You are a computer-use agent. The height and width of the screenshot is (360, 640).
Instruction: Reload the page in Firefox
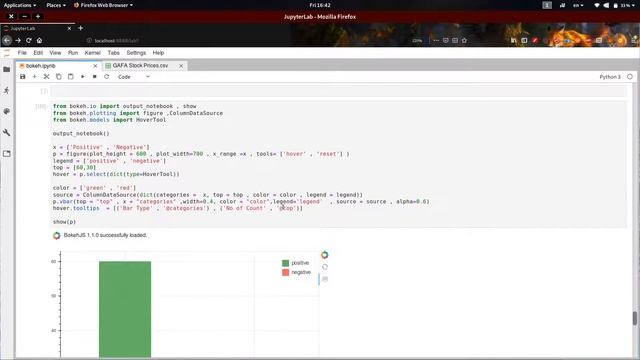tap(29, 40)
